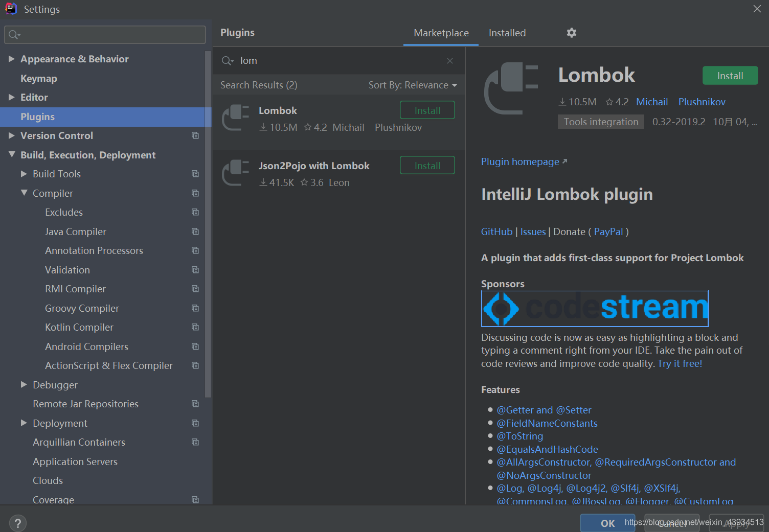Click the @Getter and @Setter feature link

click(x=544, y=410)
